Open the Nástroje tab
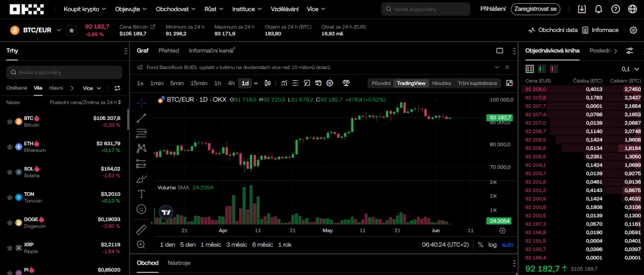This screenshot has width=644, height=275. 179,262
